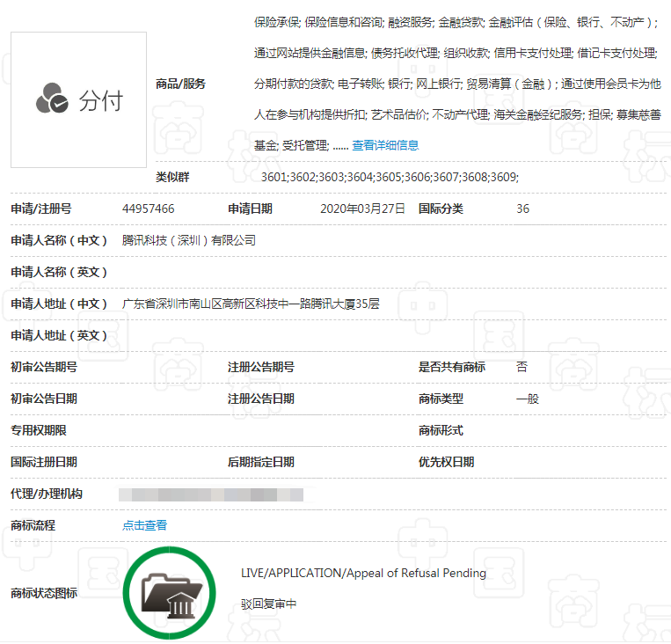
Task: Click the 初审公告期号 label
Action: click(44, 368)
